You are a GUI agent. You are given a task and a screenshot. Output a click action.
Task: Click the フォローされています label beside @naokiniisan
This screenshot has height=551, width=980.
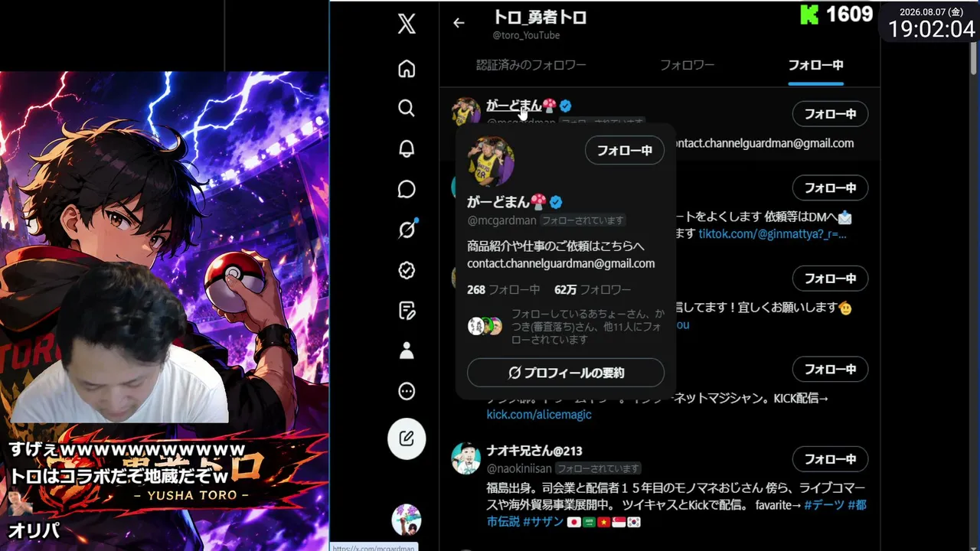(x=598, y=468)
